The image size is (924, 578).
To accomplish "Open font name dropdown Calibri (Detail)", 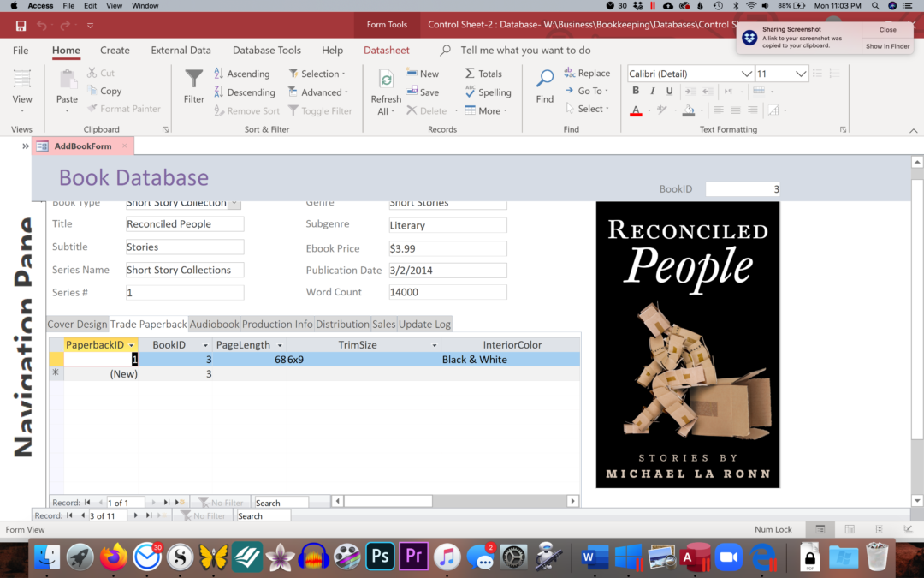I will (747, 74).
